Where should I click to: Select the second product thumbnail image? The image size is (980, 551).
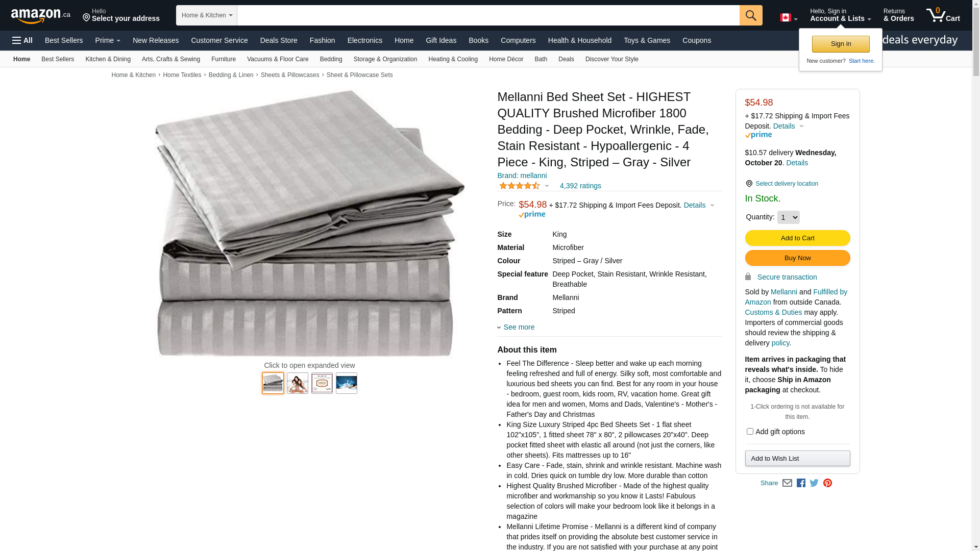pyautogui.click(x=298, y=383)
